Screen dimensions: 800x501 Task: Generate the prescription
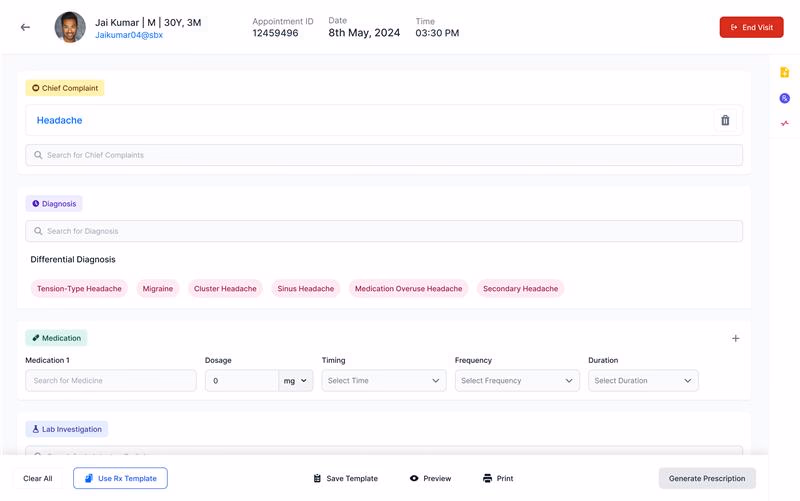pyautogui.click(x=707, y=479)
